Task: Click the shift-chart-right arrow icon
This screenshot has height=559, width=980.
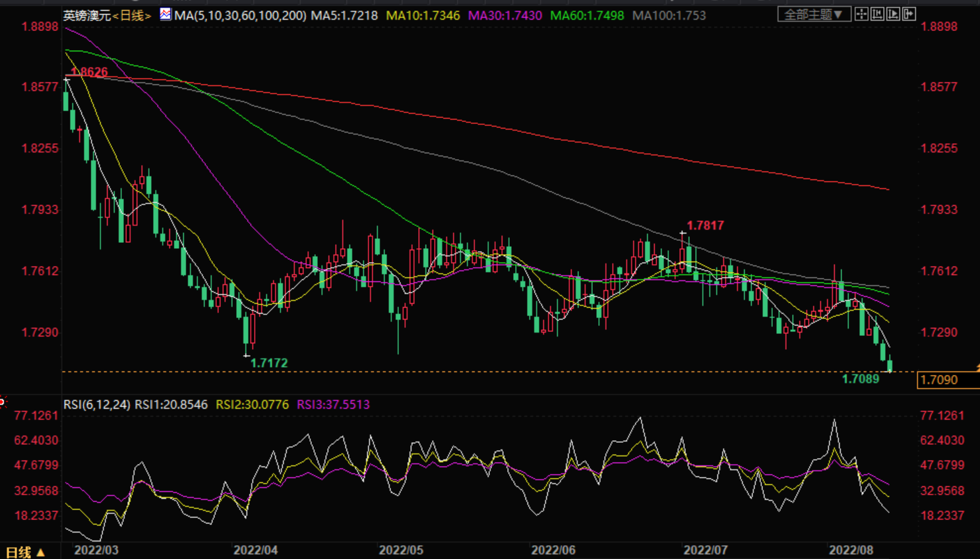Action: (909, 14)
